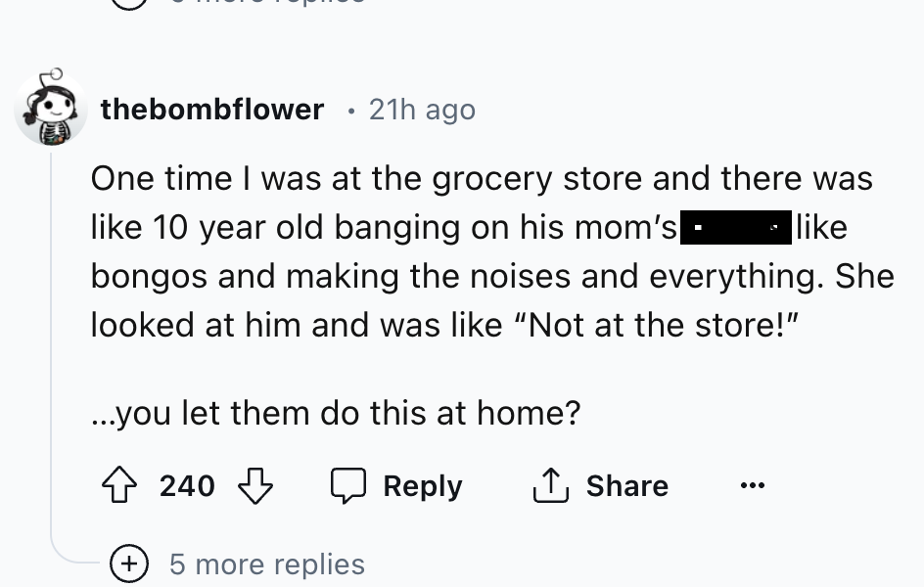
Task: Click the comment's first line about the grocery store
Action: [482, 179]
